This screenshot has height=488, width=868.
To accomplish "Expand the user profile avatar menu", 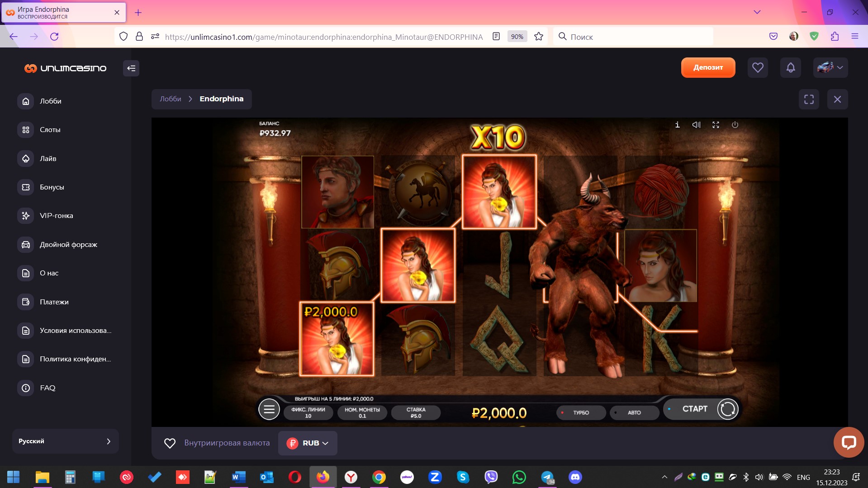I will 830,68.
